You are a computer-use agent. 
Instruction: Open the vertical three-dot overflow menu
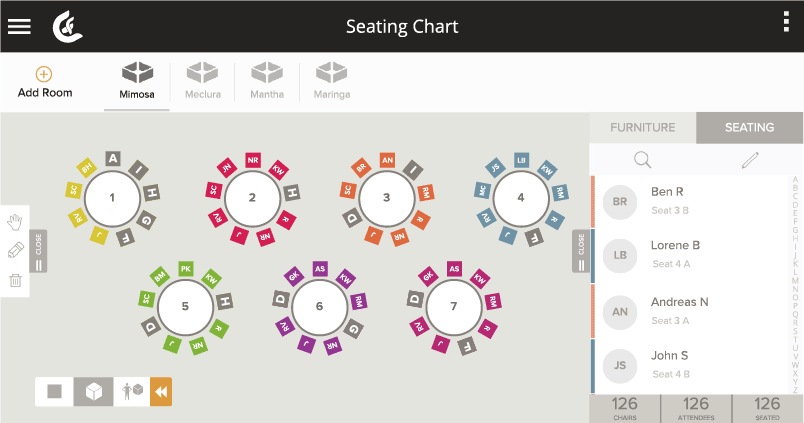coord(786,22)
